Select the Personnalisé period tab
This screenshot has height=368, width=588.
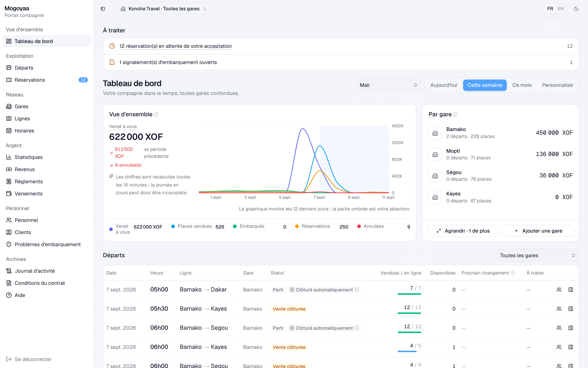point(557,85)
